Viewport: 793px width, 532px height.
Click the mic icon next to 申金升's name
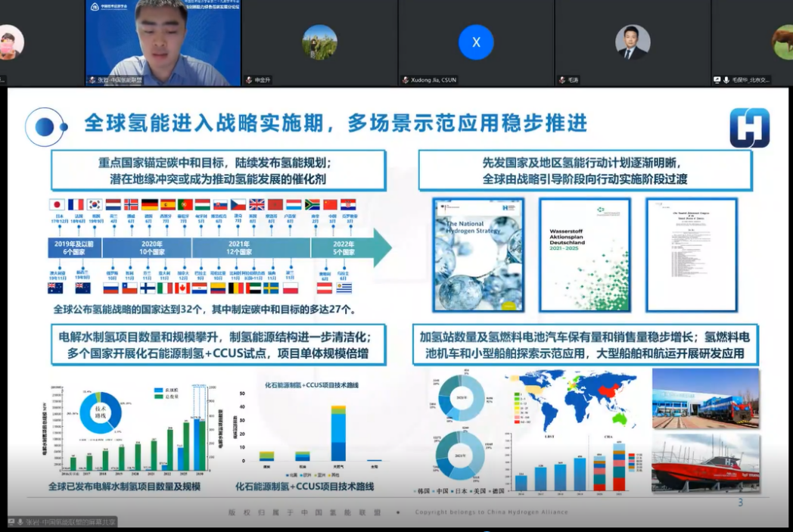point(249,80)
